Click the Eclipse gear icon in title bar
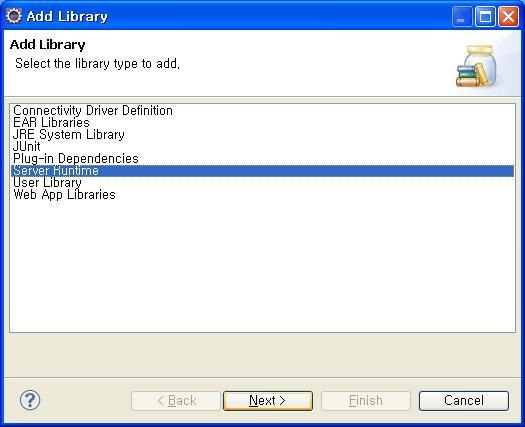Viewport: 525px width, 427px height. tap(13, 16)
